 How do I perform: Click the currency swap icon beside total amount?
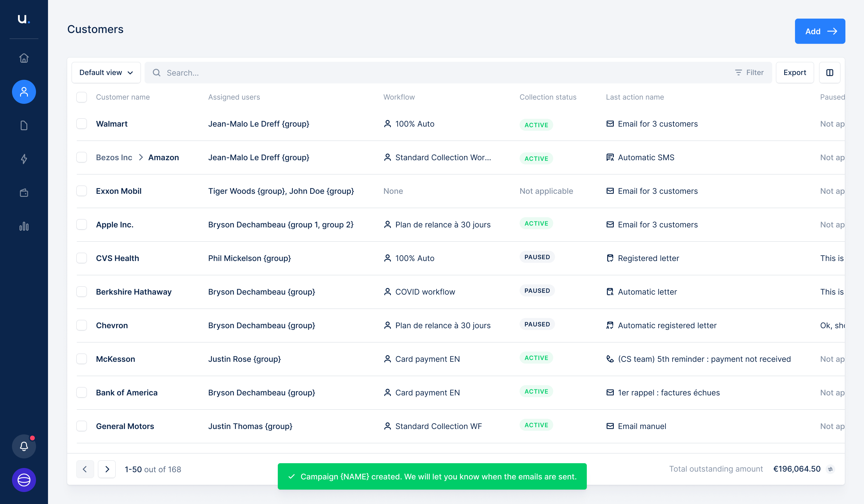pos(830,469)
